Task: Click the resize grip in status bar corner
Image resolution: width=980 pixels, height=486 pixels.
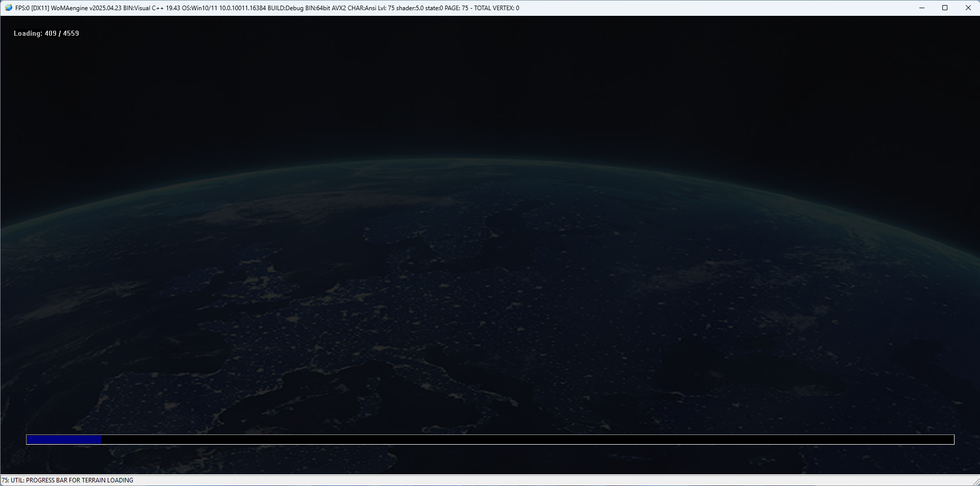Action: tap(976, 482)
